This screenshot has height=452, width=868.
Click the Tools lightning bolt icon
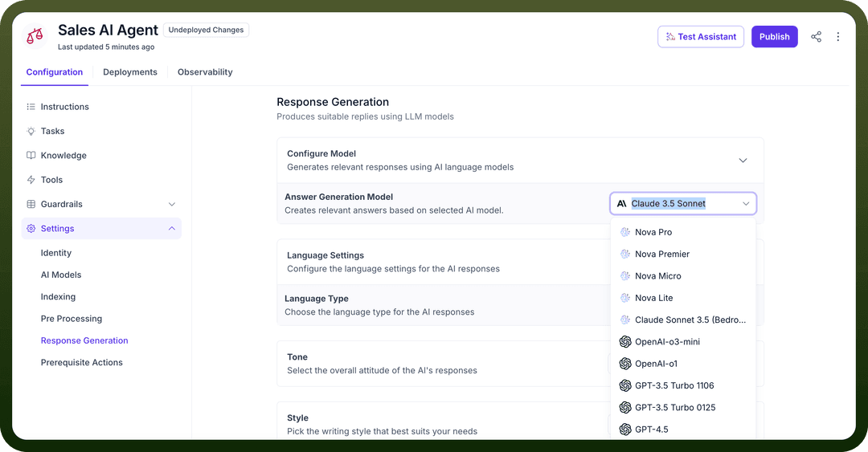click(x=31, y=180)
